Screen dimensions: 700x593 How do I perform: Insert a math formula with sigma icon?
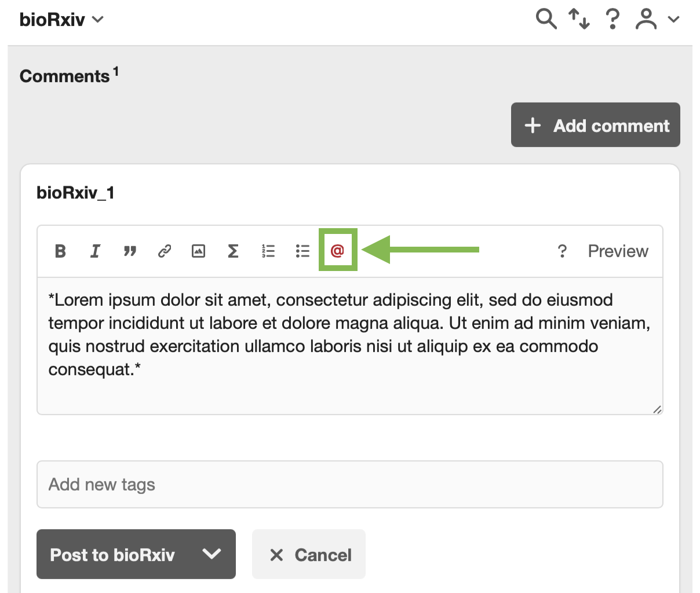233,251
